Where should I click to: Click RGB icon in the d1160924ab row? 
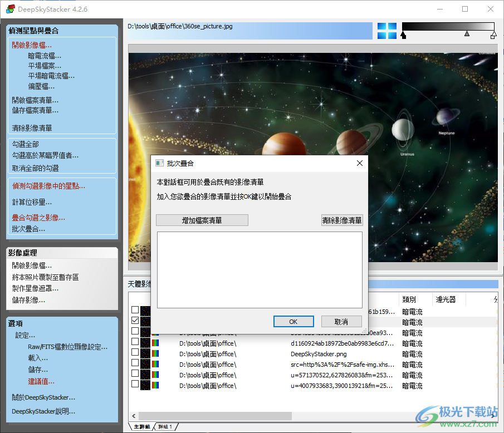click(155, 343)
